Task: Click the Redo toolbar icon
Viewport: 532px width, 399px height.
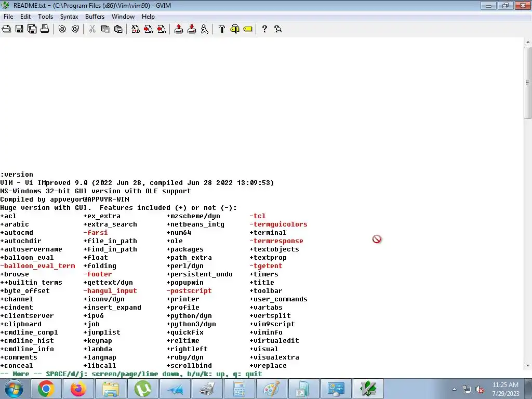Action: tap(75, 29)
